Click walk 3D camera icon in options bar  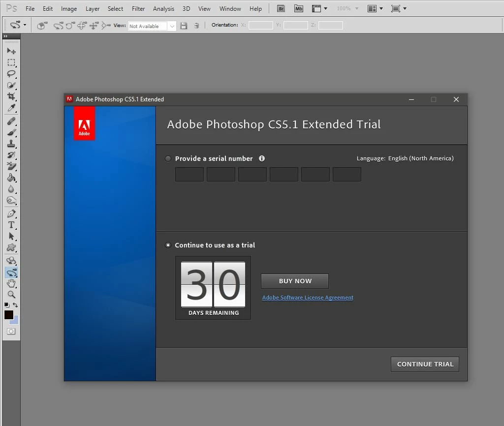tap(94, 26)
